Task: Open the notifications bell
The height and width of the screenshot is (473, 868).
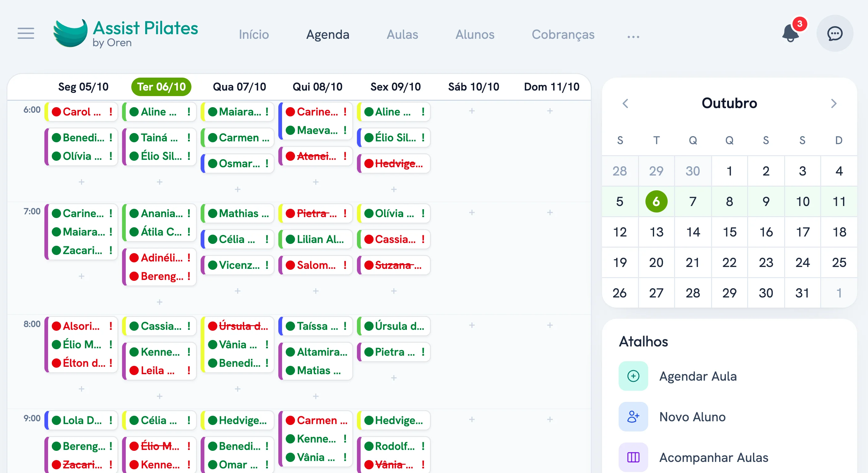Action: (791, 33)
